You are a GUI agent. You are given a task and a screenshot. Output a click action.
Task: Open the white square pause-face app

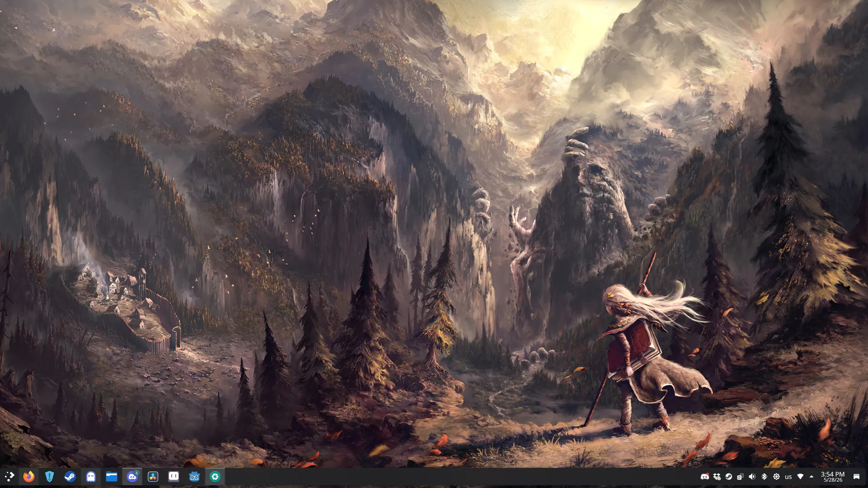tap(174, 477)
